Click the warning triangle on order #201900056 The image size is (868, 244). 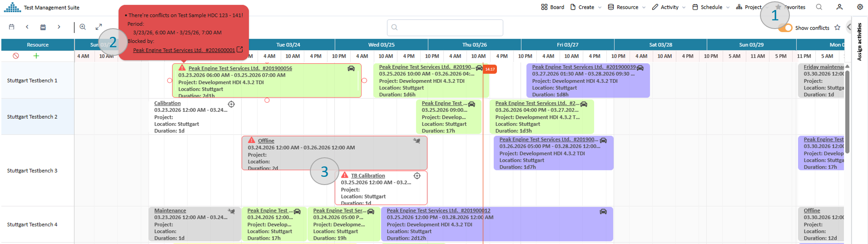[x=182, y=68]
